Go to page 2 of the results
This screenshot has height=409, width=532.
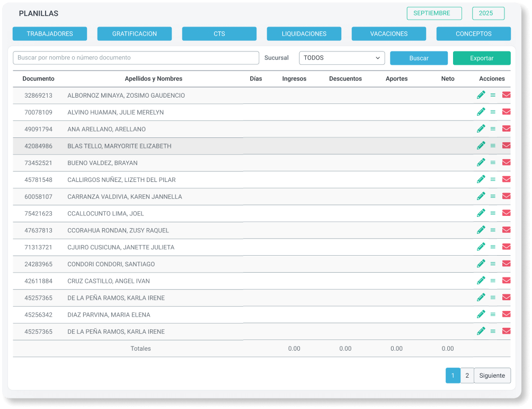(x=467, y=376)
